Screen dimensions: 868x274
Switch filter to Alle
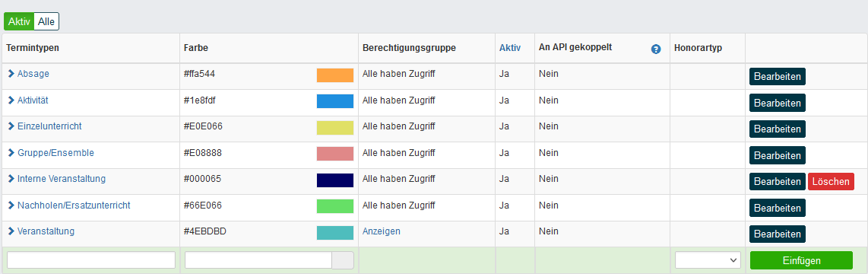[46, 21]
